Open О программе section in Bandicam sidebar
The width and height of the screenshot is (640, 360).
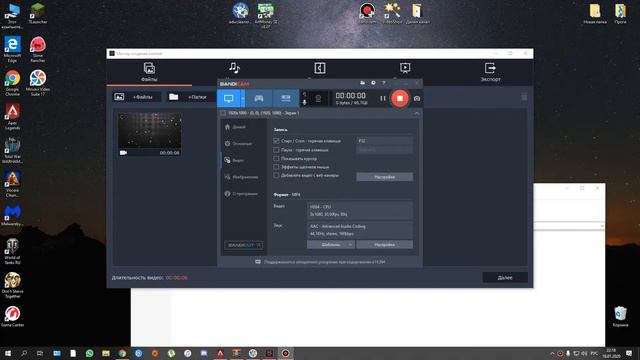(x=243, y=193)
